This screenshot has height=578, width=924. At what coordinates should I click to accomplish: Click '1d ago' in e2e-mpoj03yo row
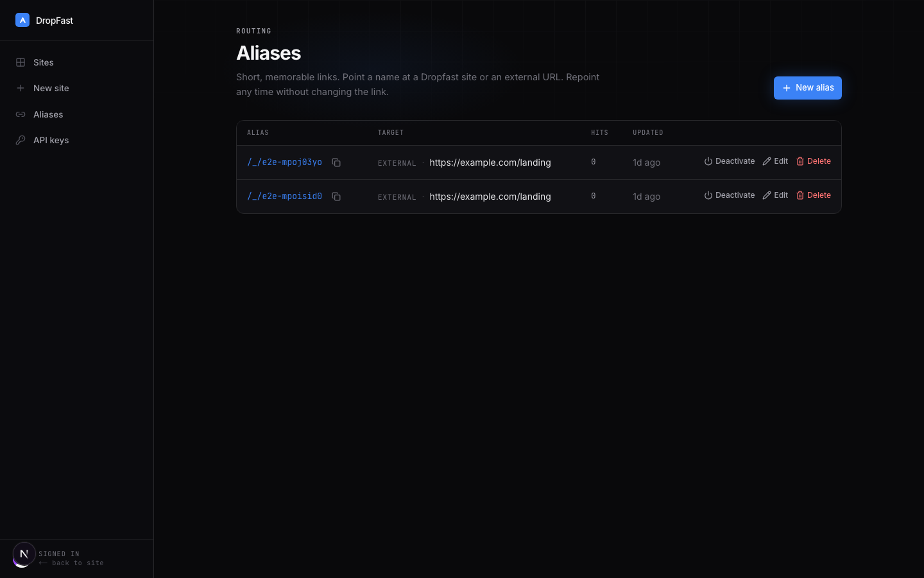(646, 162)
